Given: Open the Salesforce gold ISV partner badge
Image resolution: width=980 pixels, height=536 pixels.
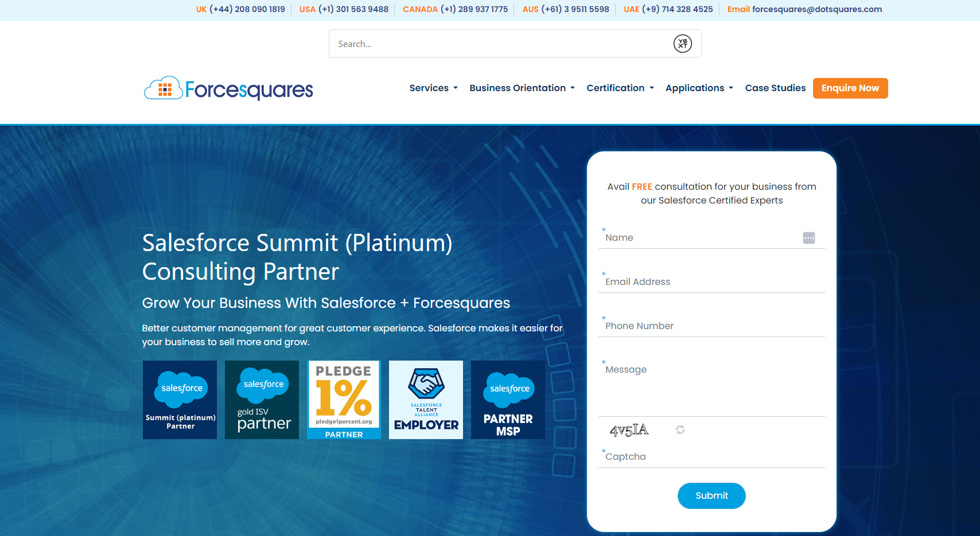Looking at the screenshot, I should tap(262, 400).
